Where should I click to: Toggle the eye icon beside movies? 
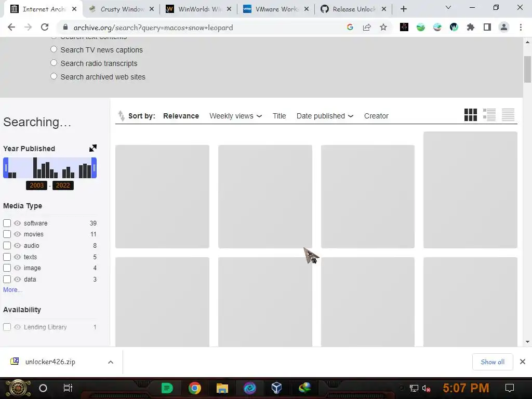tap(17, 234)
